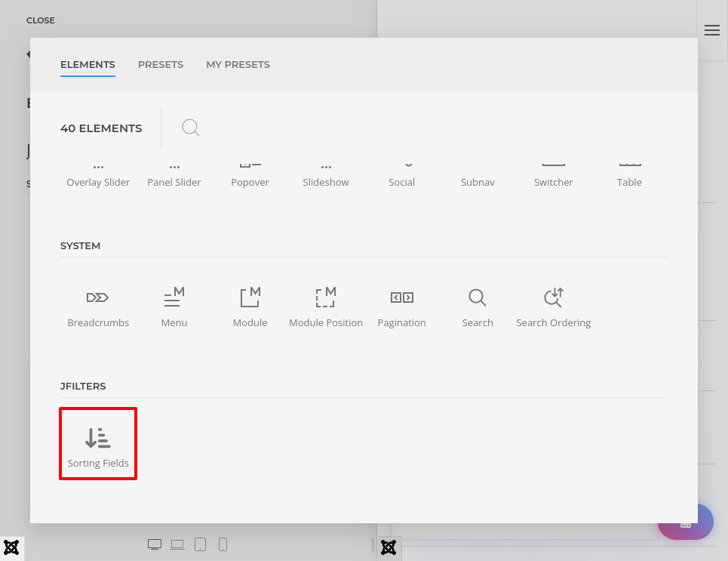
Task: Click the Joomla logo at bottom left
Action: point(11,547)
